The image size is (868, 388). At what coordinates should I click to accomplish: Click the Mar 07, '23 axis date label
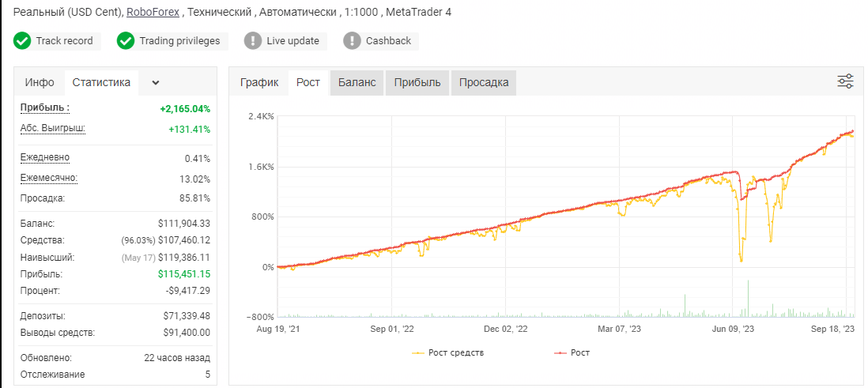point(619,329)
